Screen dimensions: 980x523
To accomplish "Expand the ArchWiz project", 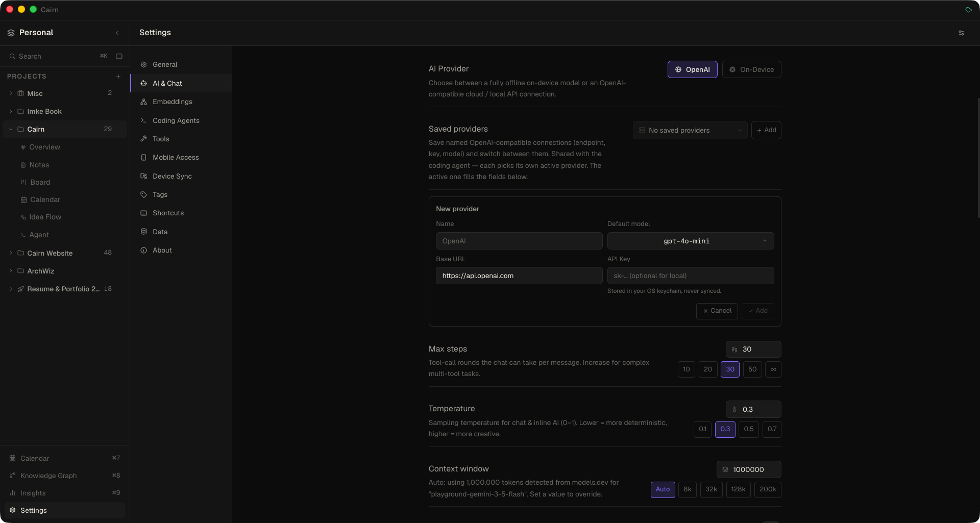I will 11,271.
